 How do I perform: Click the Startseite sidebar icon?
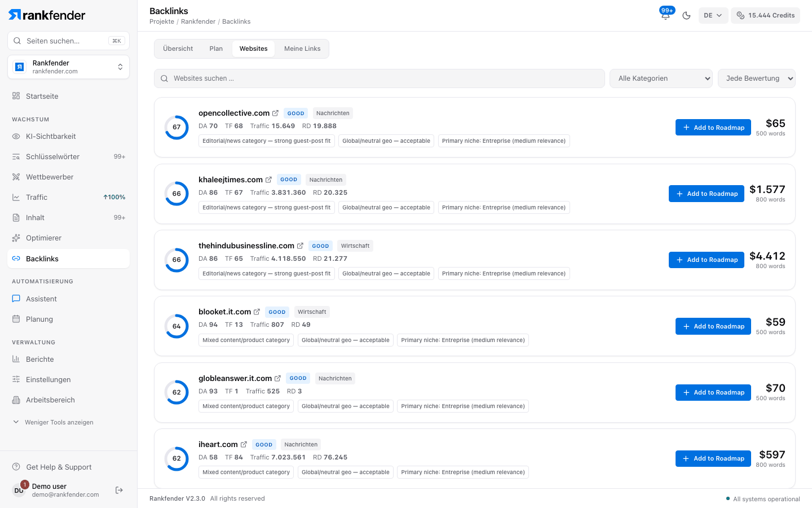[x=16, y=96]
